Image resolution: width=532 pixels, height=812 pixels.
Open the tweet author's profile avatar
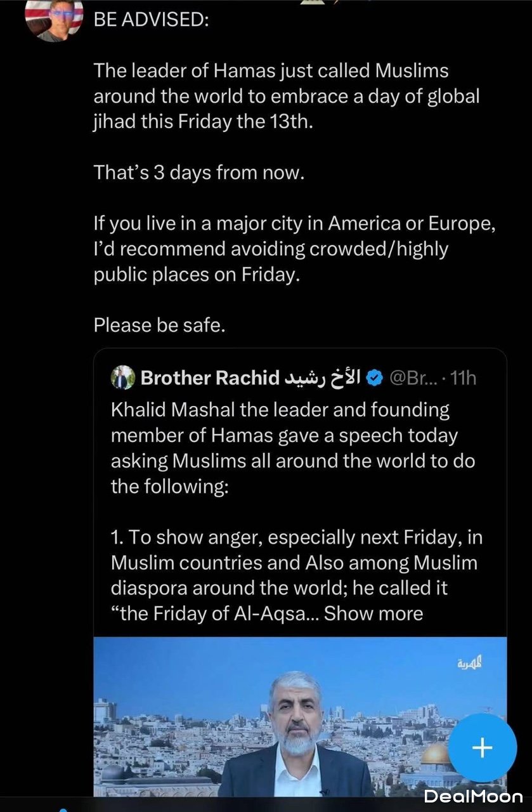click(54, 18)
